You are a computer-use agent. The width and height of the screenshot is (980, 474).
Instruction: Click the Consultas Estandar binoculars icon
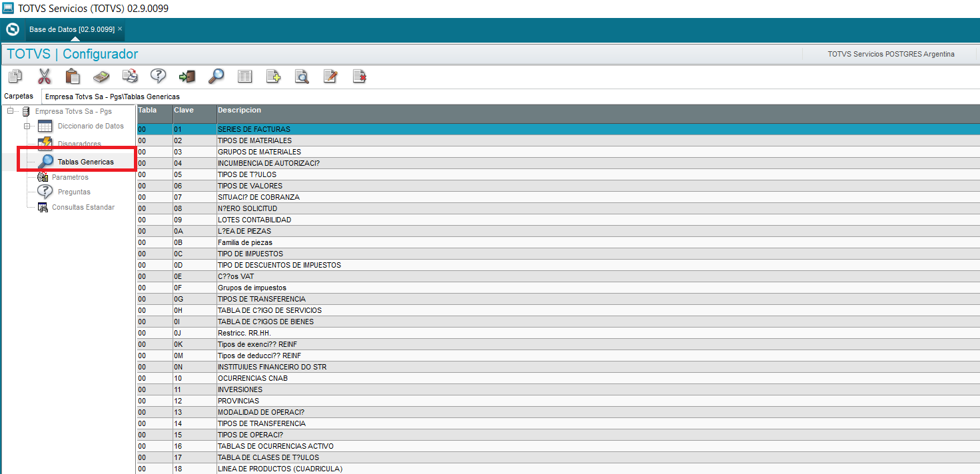[43, 207]
